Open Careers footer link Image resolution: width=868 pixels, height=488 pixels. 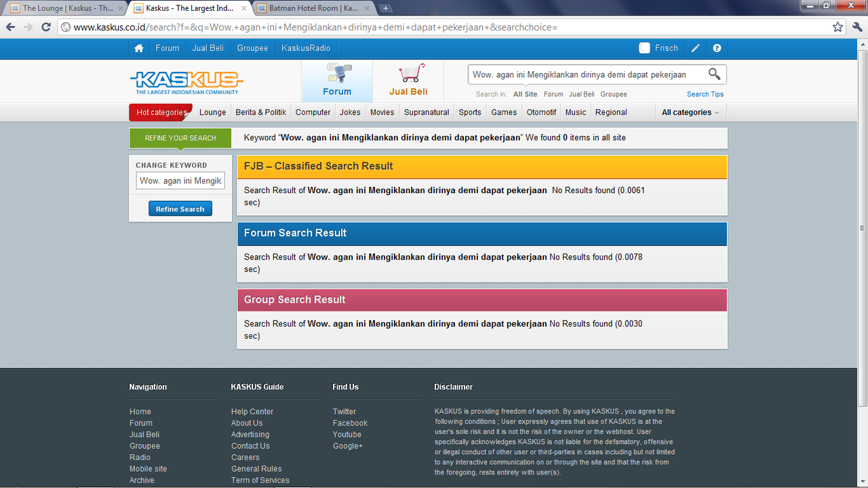click(x=245, y=457)
